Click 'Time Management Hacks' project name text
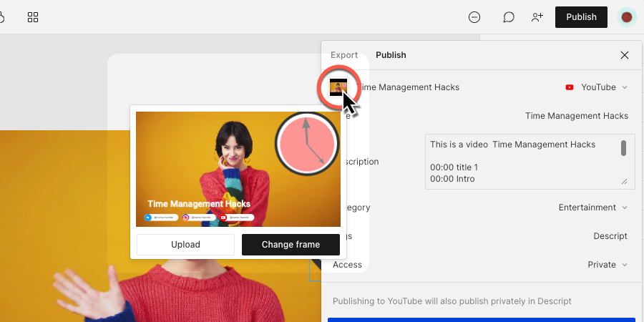 (409, 87)
